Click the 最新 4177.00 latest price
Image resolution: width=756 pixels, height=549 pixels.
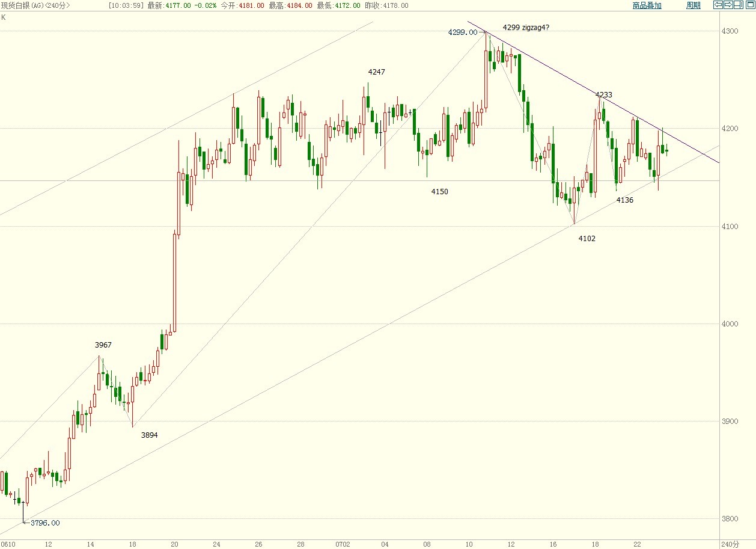[x=170, y=5]
